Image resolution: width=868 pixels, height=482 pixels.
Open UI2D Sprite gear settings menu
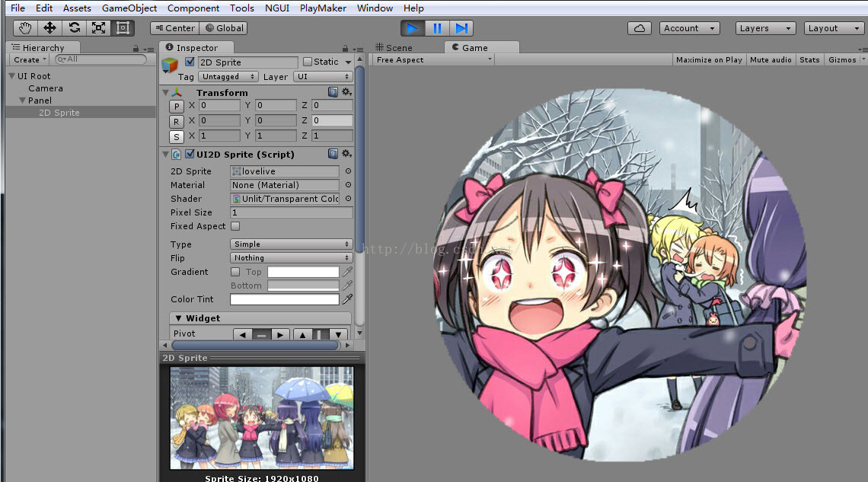[x=346, y=154]
